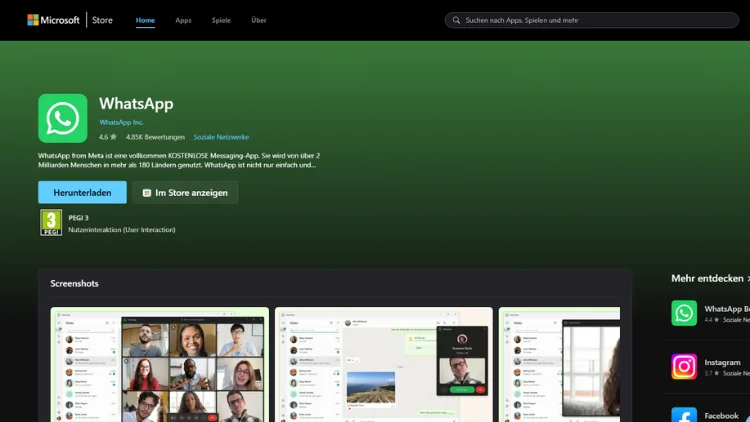Click the Screenshots section heading

click(75, 283)
